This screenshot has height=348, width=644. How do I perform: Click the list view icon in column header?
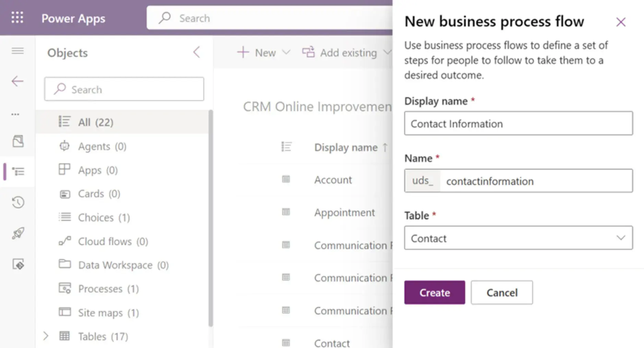[x=286, y=147]
